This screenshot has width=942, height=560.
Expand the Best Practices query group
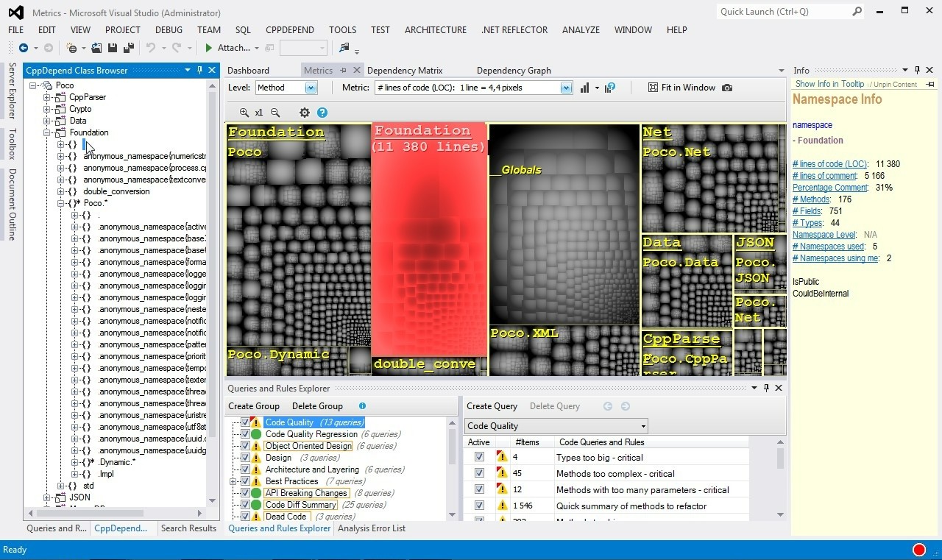point(233,481)
